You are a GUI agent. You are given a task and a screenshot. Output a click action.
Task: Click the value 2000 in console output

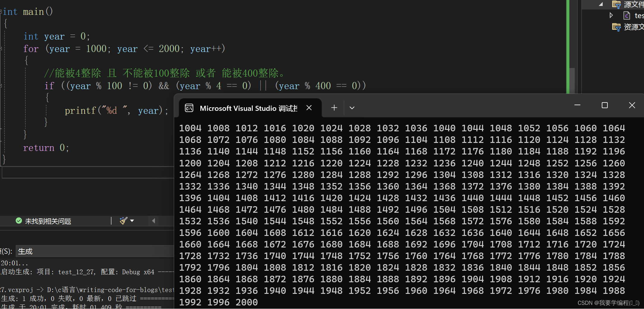[x=246, y=302]
